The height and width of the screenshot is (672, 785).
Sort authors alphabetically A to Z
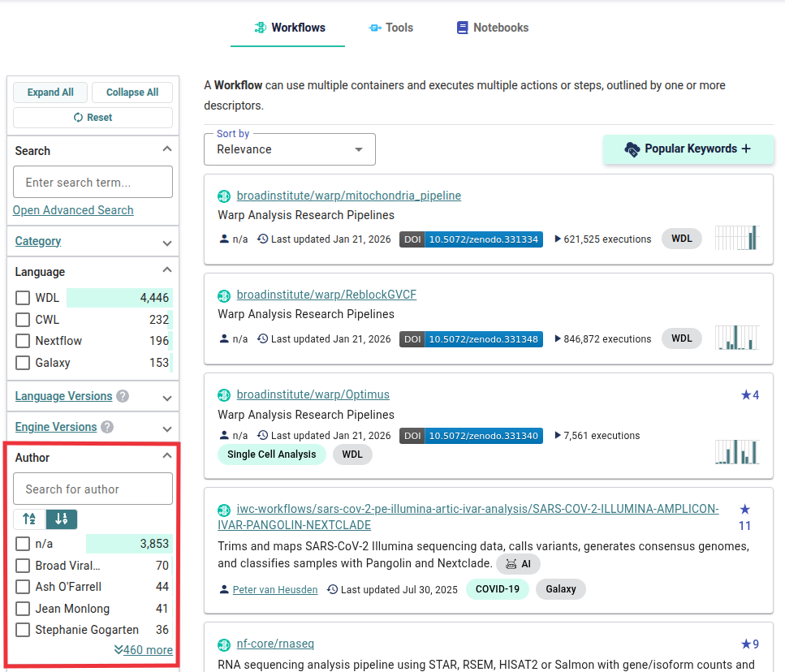click(x=29, y=519)
